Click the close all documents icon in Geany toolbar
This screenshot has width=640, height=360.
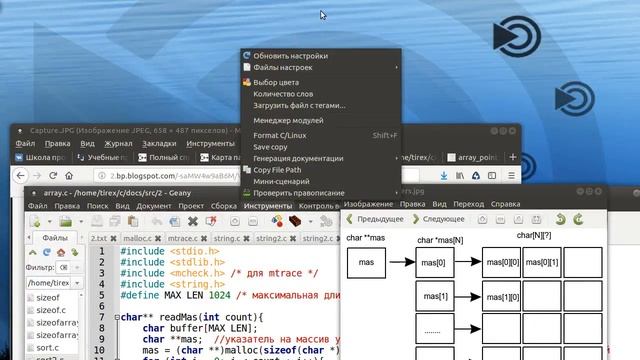coord(211,221)
